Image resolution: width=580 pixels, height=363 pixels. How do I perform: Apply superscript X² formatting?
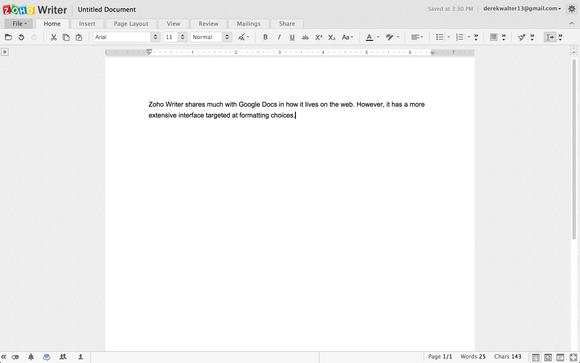[318, 37]
